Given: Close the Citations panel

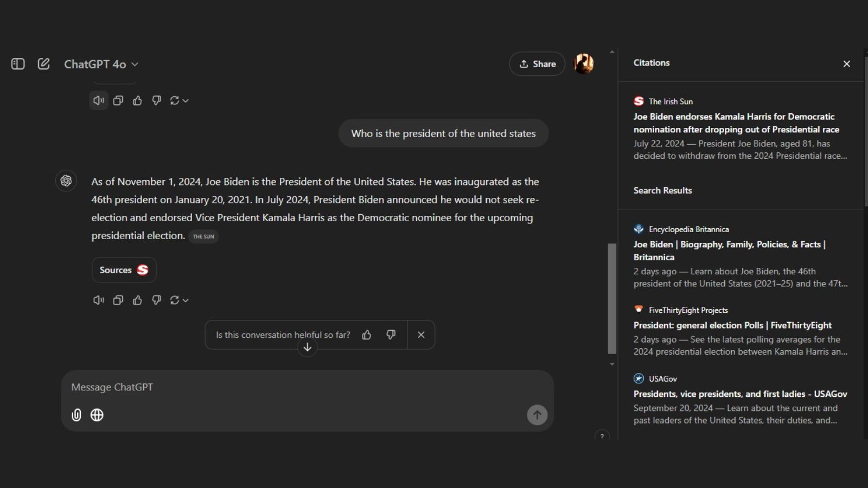Looking at the screenshot, I should coord(846,64).
